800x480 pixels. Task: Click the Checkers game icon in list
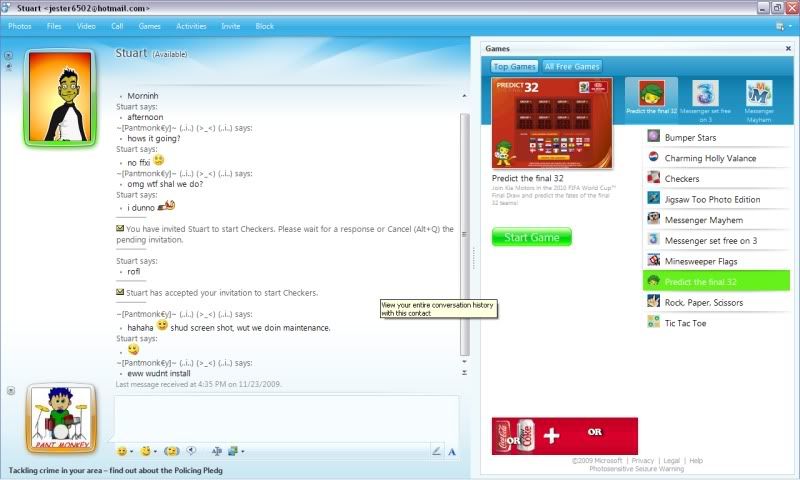654,178
